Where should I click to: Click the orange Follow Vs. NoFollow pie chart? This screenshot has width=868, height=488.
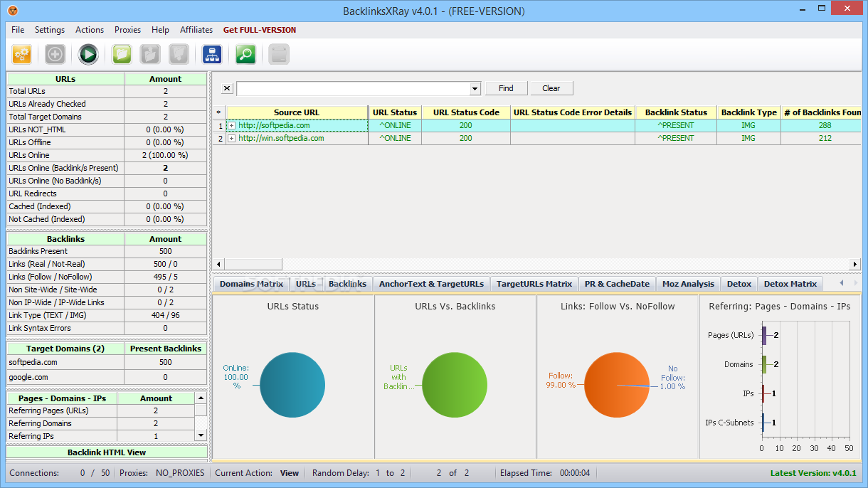617,385
